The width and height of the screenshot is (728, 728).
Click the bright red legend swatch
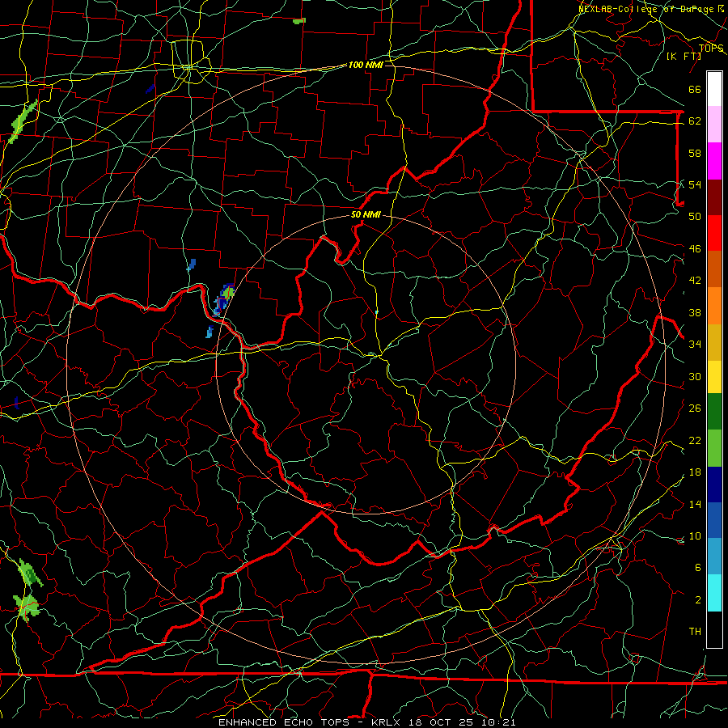[714, 233]
